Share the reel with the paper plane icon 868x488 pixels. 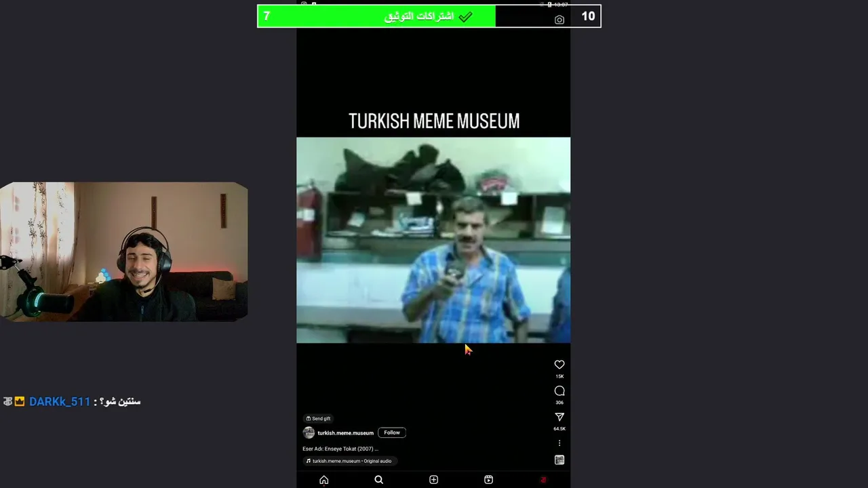[559, 418]
